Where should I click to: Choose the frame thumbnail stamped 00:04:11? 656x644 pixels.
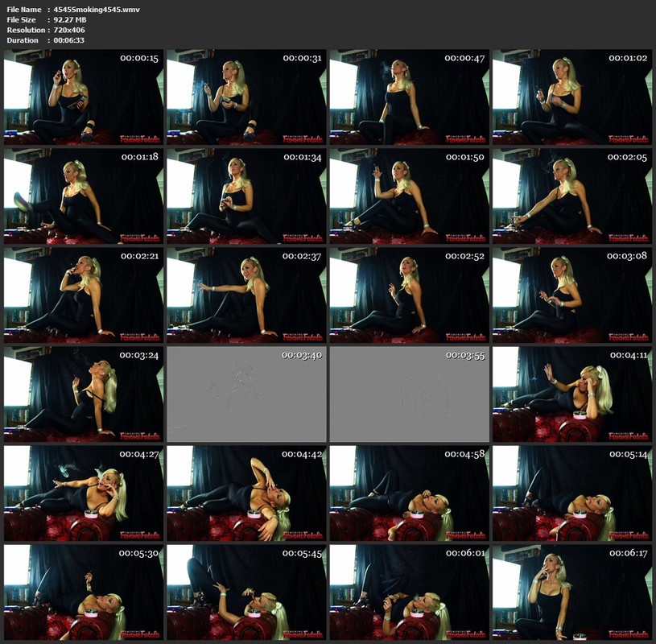[572, 394]
